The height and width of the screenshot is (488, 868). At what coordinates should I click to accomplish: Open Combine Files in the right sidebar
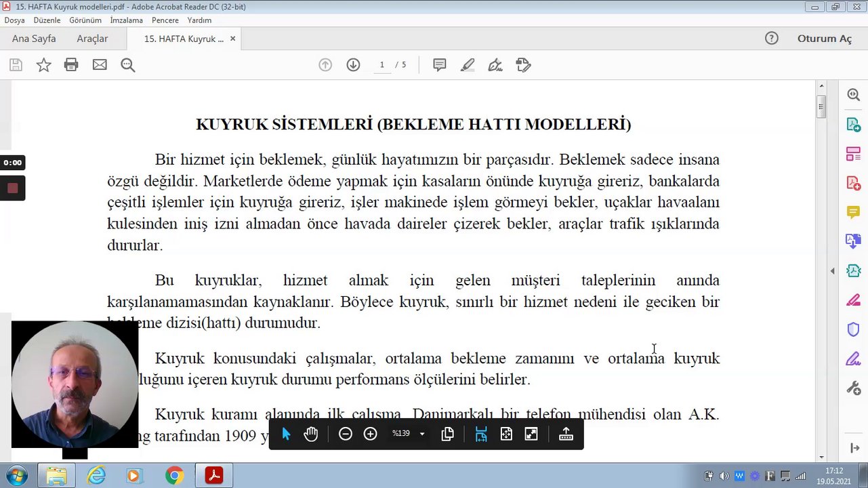[854, 241]
